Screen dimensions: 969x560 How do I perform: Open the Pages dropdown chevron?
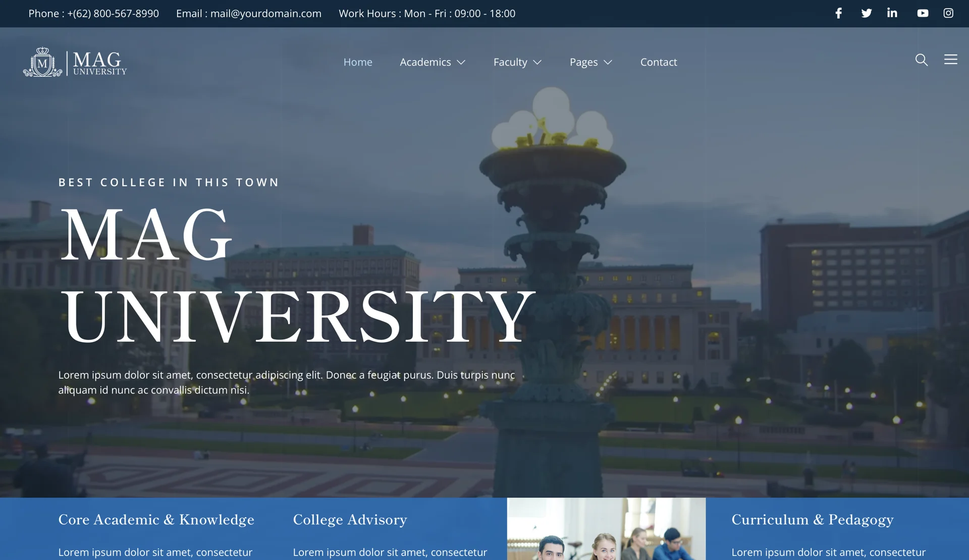pyautogui.click(x=608, y=63)
